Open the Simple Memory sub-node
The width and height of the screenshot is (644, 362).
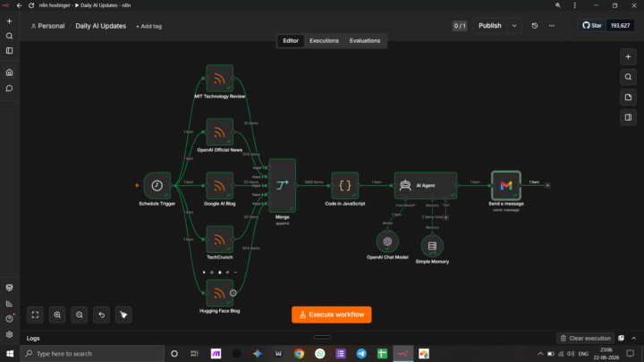tap(432, 246)
